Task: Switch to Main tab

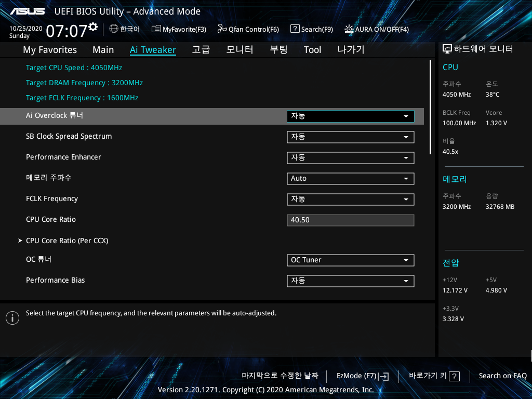Action: (103, 50)
